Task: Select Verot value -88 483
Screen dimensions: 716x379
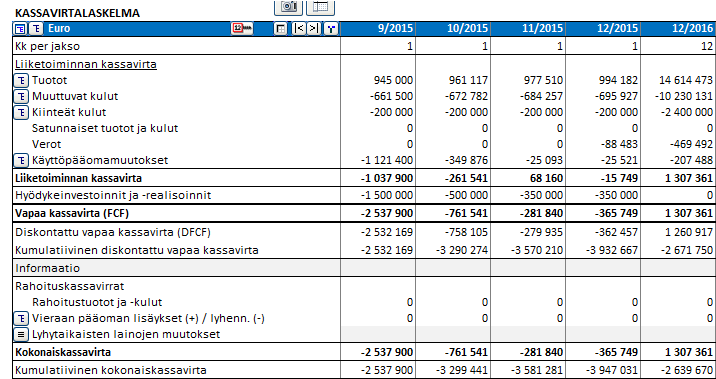Action: [x=620, y=144]
